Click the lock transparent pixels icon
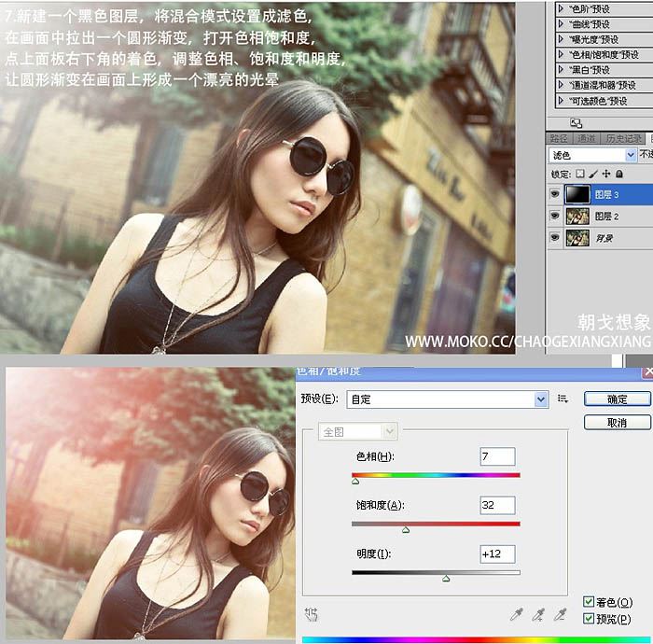This screenshot has width=653, height=644. click(580, 174)
